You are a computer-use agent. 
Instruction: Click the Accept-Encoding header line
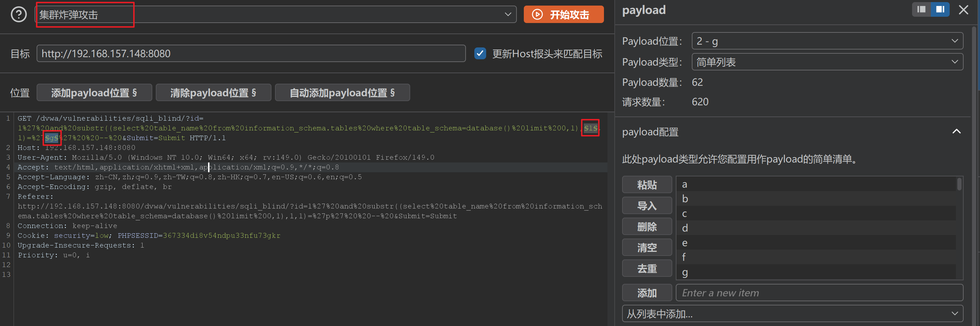(95, 187)
